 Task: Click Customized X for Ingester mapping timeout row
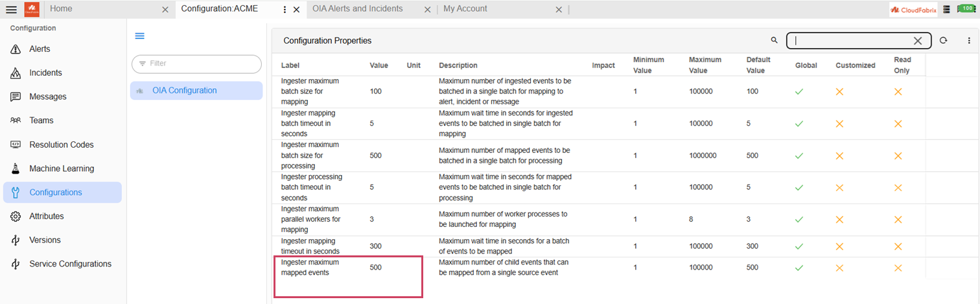coord(839,246)
